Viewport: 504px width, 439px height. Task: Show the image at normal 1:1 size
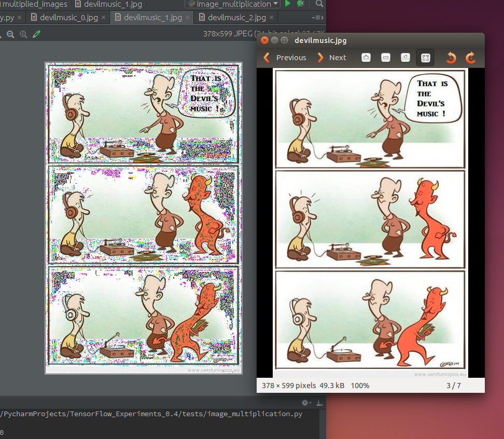coord(405,58)
